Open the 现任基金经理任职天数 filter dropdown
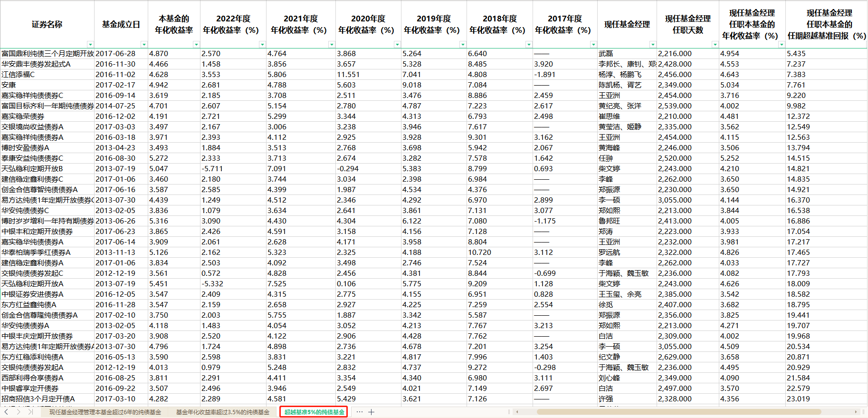The width and height of the screenshot is (868, 418). click(x=715, y=44)
